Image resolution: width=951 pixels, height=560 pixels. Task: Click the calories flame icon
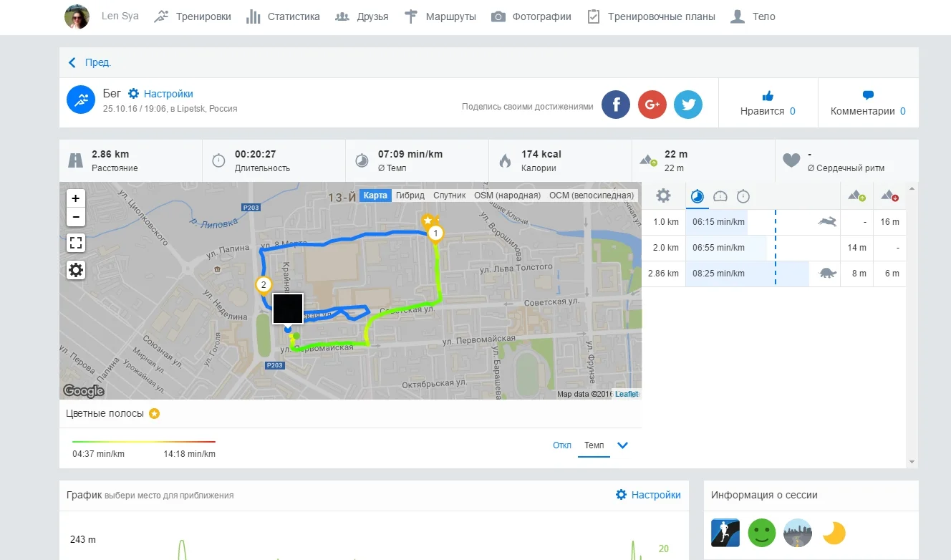pos(506,160)
